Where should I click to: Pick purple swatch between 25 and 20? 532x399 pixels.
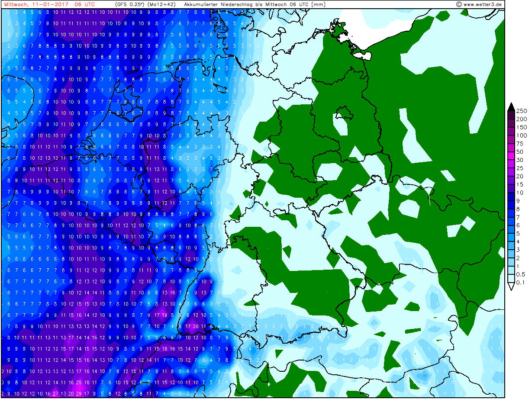pyautogui.click(x=511, y=172)
